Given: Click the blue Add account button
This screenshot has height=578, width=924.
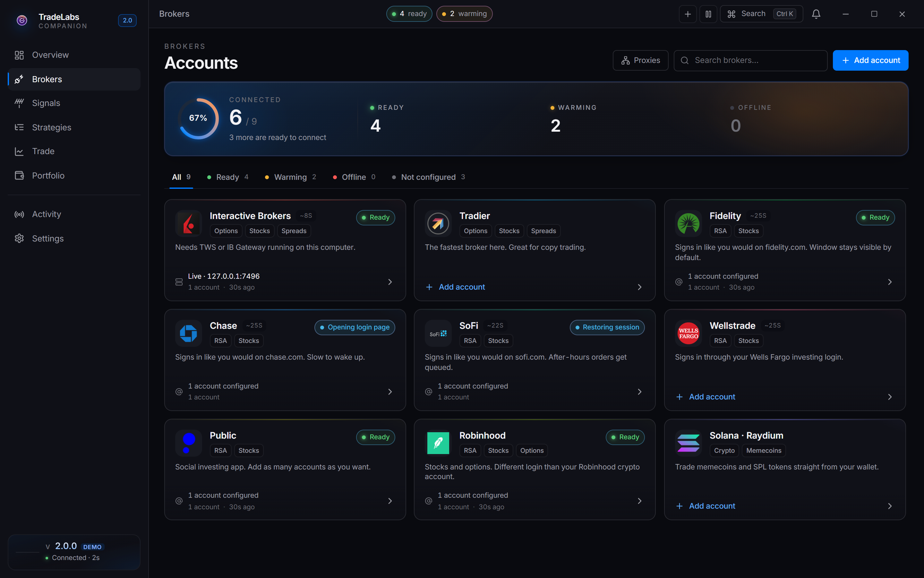Looking at the screenshot, I should coord(870,60).
